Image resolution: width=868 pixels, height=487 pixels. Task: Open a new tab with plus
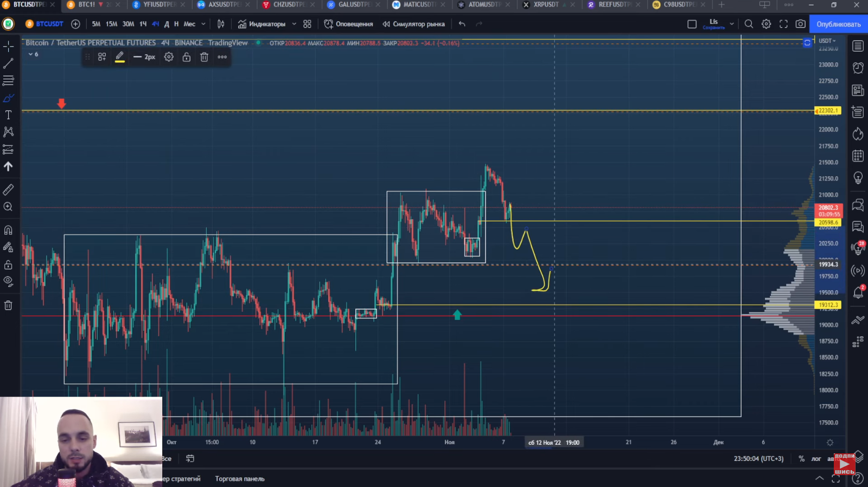pos(721,4)
